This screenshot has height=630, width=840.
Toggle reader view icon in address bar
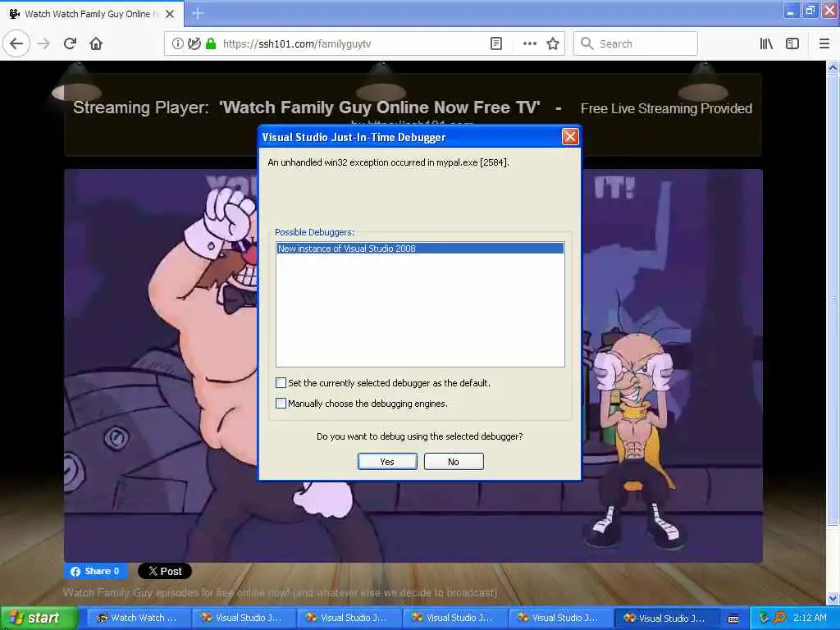coord(496,44)
